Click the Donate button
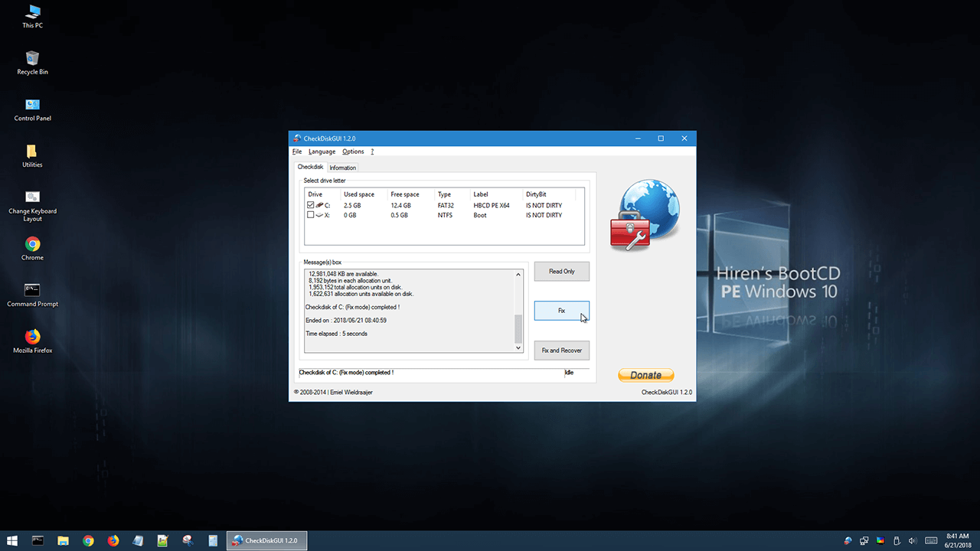 [x=645, y=375]
